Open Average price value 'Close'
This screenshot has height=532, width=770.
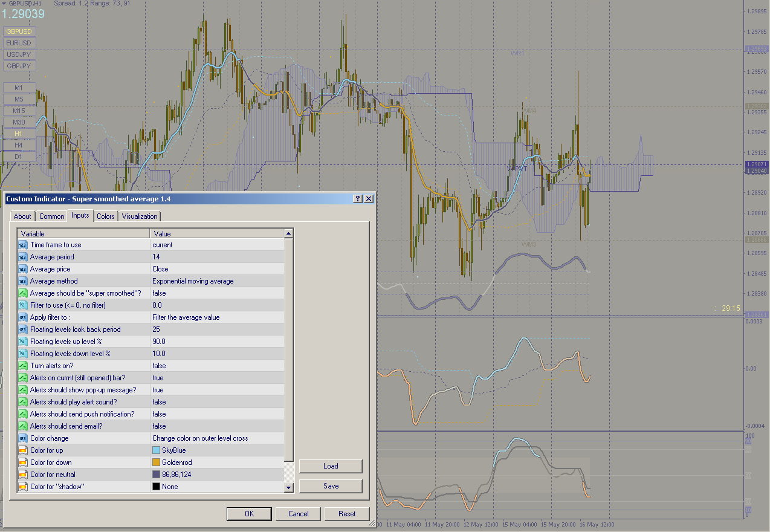coord(217,269)
